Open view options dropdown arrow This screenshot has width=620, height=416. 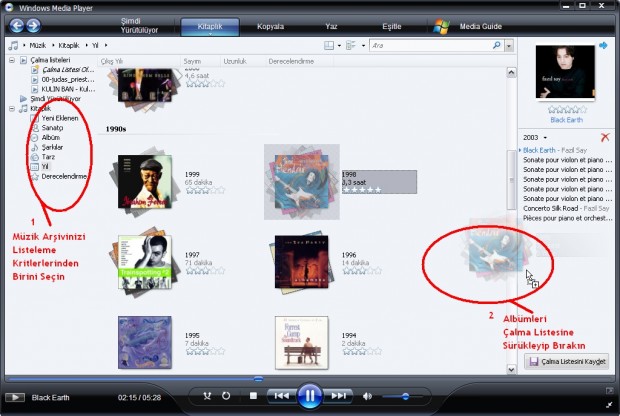(363, 45)
